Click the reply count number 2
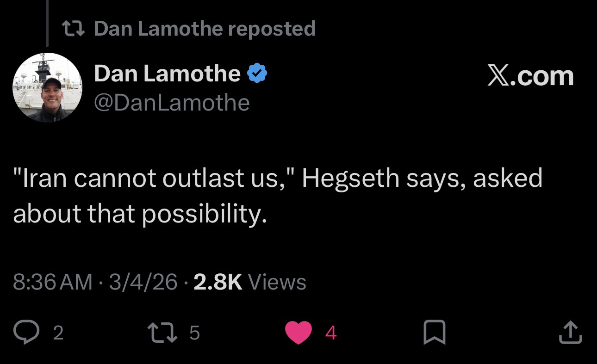Screen dimensions: 597x364 point(57,333)
